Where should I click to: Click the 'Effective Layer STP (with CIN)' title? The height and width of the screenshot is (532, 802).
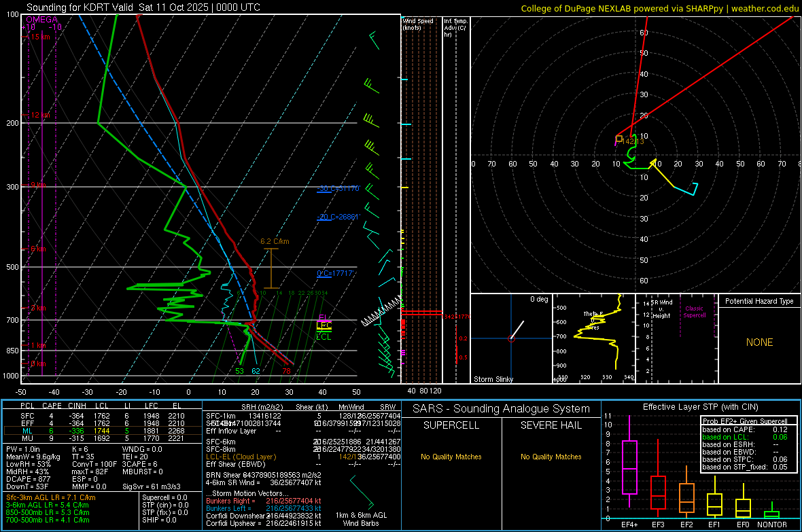point(700,407)
